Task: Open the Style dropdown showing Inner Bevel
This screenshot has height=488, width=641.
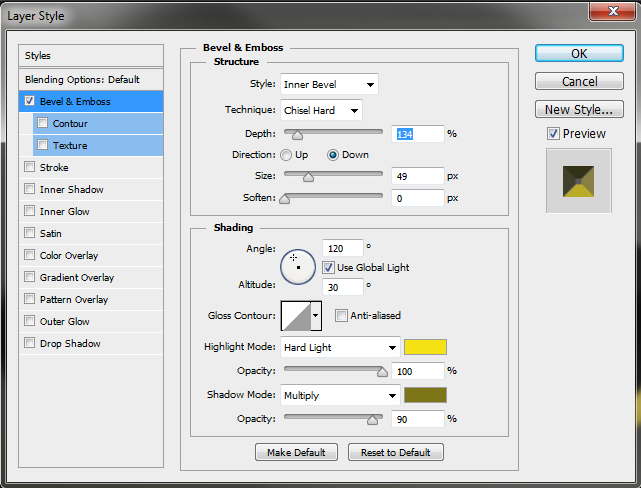Action: click(x=329, y=85)
